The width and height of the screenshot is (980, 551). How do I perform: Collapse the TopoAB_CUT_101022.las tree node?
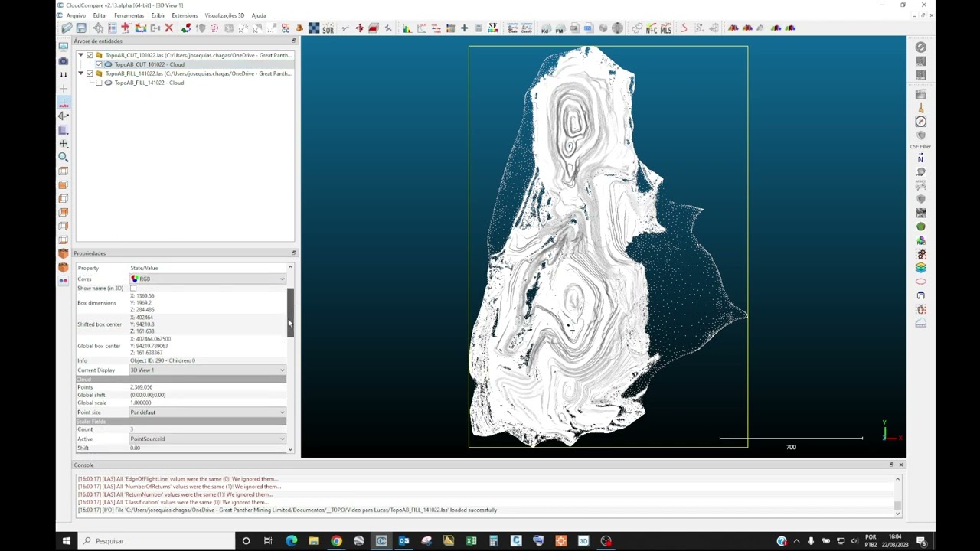pyautogui.click(x=81, y=55)
